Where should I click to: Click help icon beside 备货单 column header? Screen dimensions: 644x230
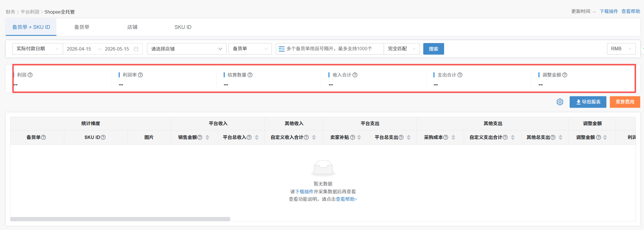tap(43, 137)
